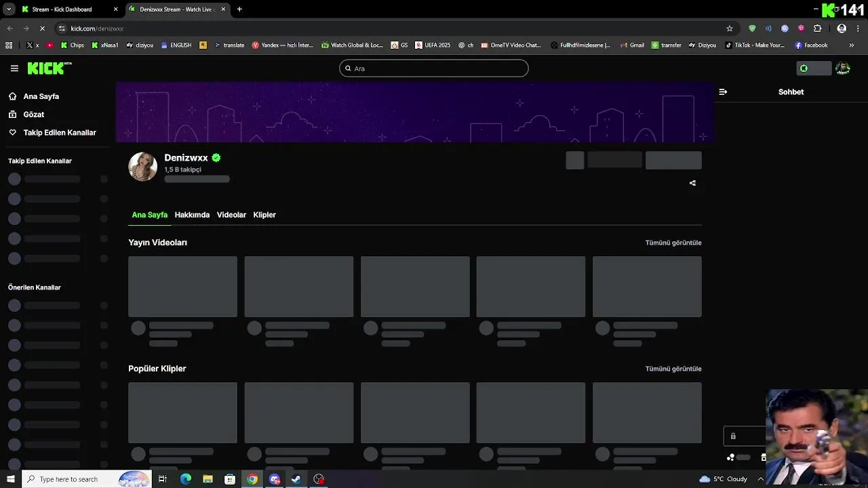Open the UEFA 2025 bookmark
Viewport: 868px width, 488px height.
pos(433,45)
